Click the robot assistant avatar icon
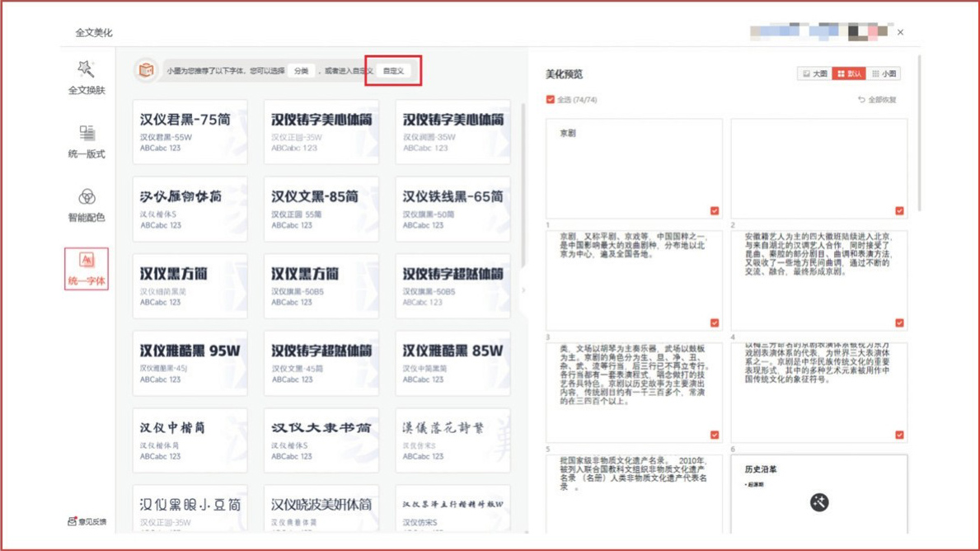The height and width of the screenshot is (551, 980). [146, 70]
